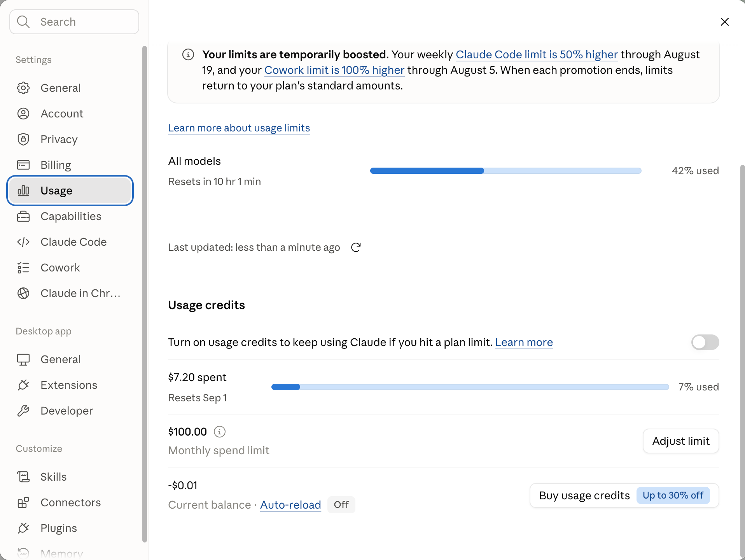The height and width of the screenshot is (560, 745).
Task: Click Buy usage credits button
Action: click(624, 495)
